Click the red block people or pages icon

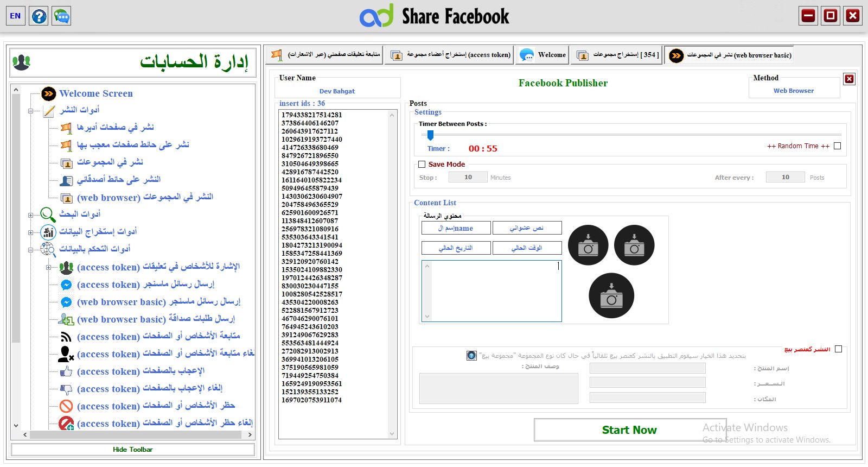66,406
